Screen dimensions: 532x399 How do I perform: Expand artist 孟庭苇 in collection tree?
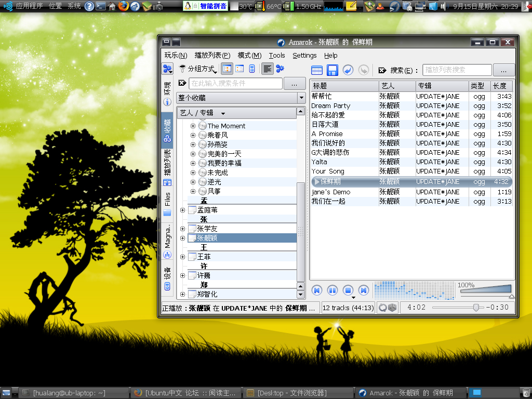[x=182, y=210]
